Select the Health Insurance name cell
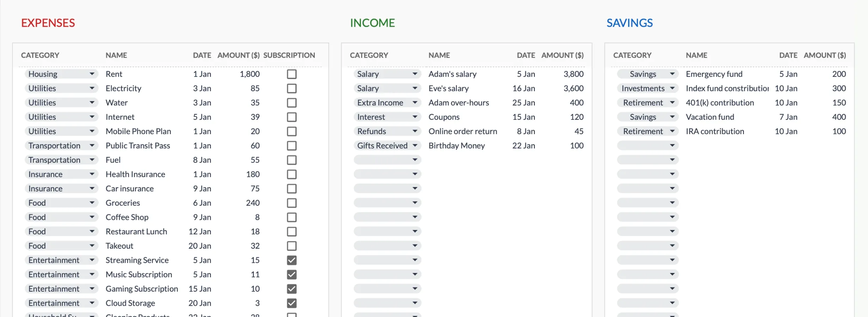Image resolution: width=868 pixels, height=317 pixels. click(135, 174)
